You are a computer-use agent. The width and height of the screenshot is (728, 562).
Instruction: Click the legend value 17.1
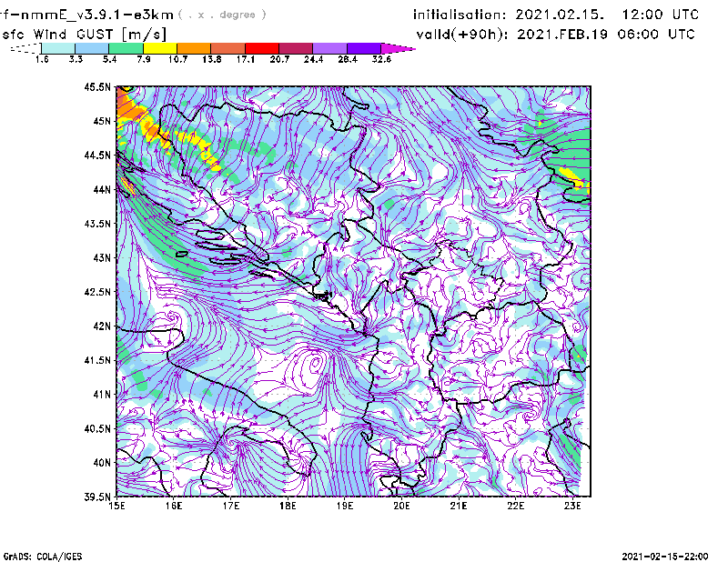(x=246, y=59)
